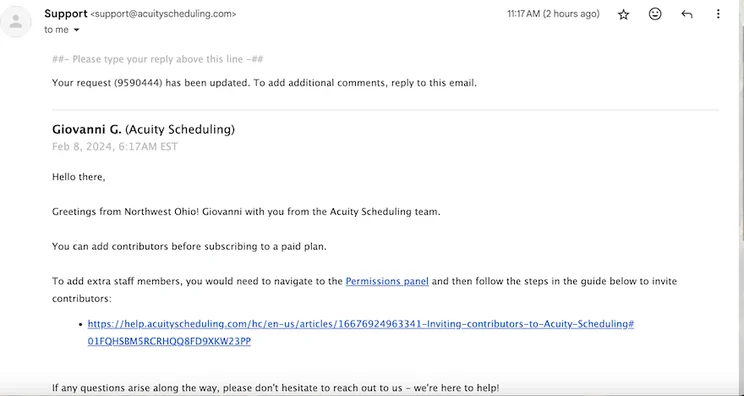This screenshot has height=396, width=744.
Task: Click the "You can add contributors" sentence
Action: tap(189, 247)
